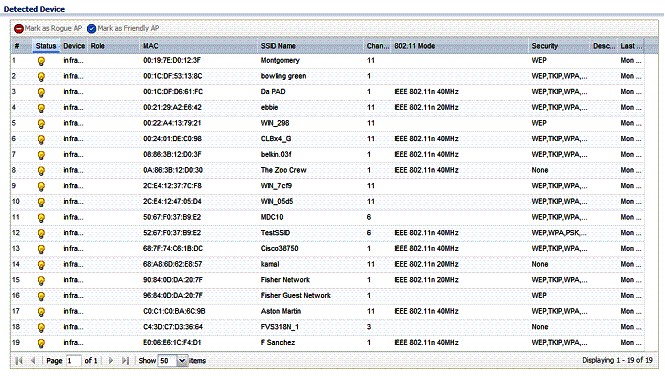Screen dimensions: 665x376
Task: Click MAC address 00:21:29:A2:E6:42
Action: tap(172, 108)
